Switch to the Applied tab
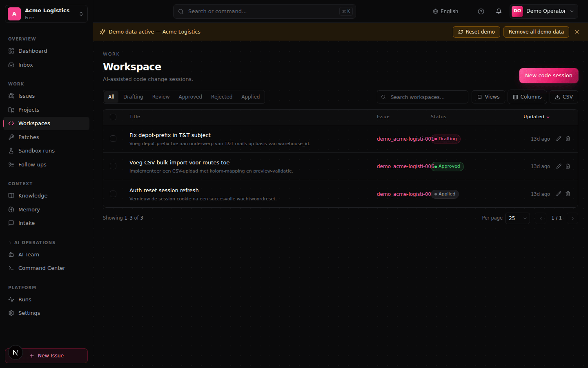This screenshot has height=368, width=588. [250, 97]
